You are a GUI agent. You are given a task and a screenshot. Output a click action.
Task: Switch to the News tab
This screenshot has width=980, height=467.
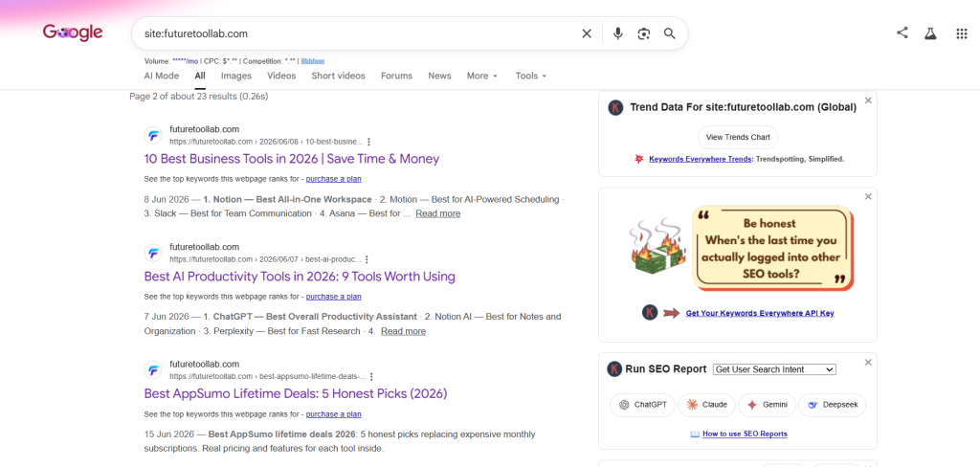[439, 76]
